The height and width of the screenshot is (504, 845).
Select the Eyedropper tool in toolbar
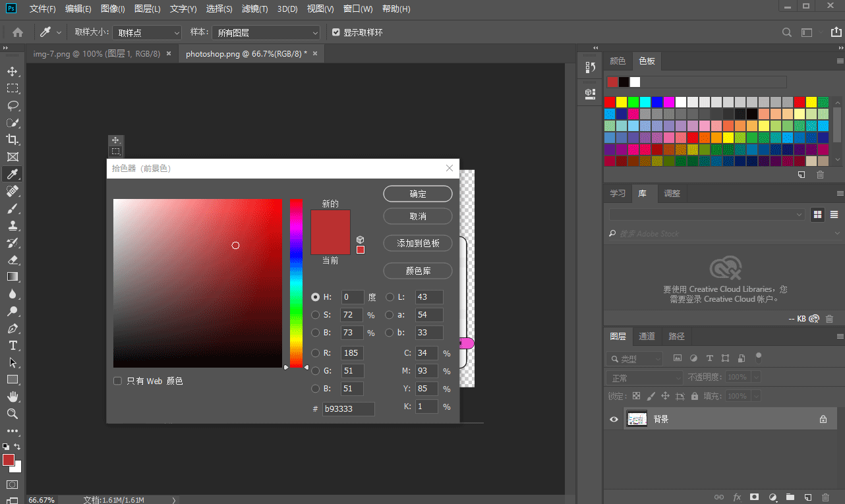[x=12, y=174]
